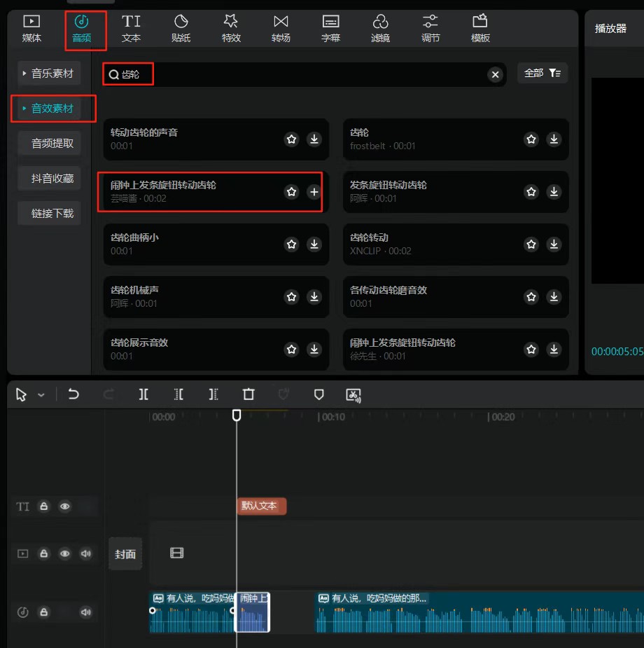
Task: Open the selection tool mode chevron
Action: pos(41,395)
